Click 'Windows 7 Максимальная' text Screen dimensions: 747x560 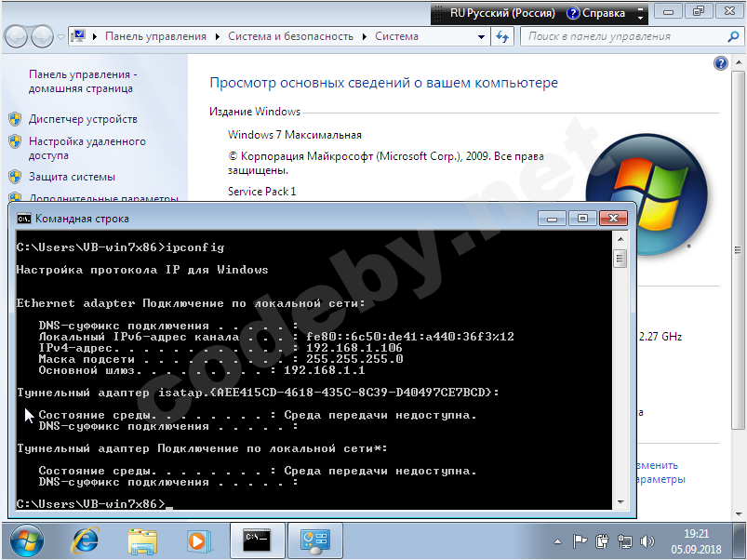(294, 135)
